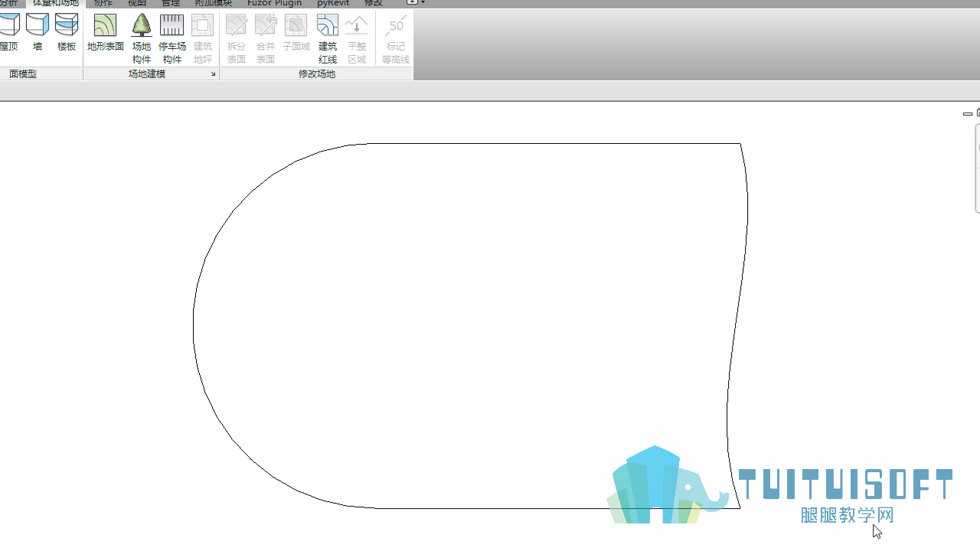This screenshot has height=551, width=980.
Task: Click the curved left arc of the sketch
Action: pyautogui.click(x=194, y=325)
